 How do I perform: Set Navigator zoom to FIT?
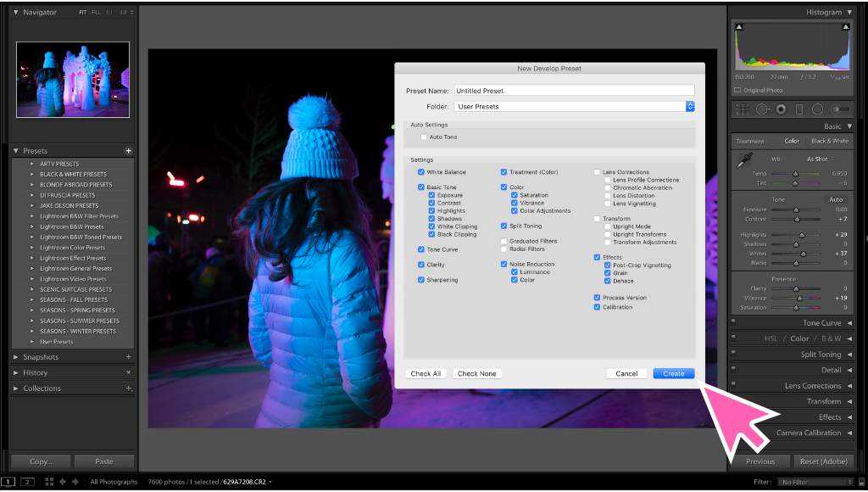click(x=82, y=12)
